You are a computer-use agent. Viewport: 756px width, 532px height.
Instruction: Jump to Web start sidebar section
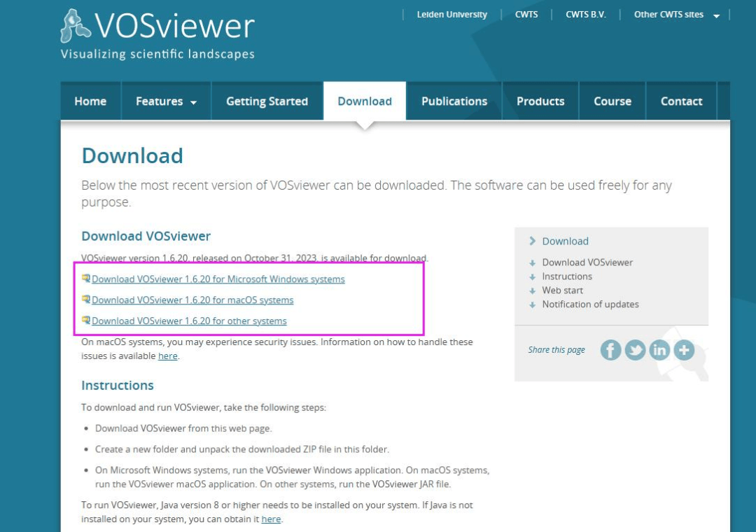[x=562, y=290]
